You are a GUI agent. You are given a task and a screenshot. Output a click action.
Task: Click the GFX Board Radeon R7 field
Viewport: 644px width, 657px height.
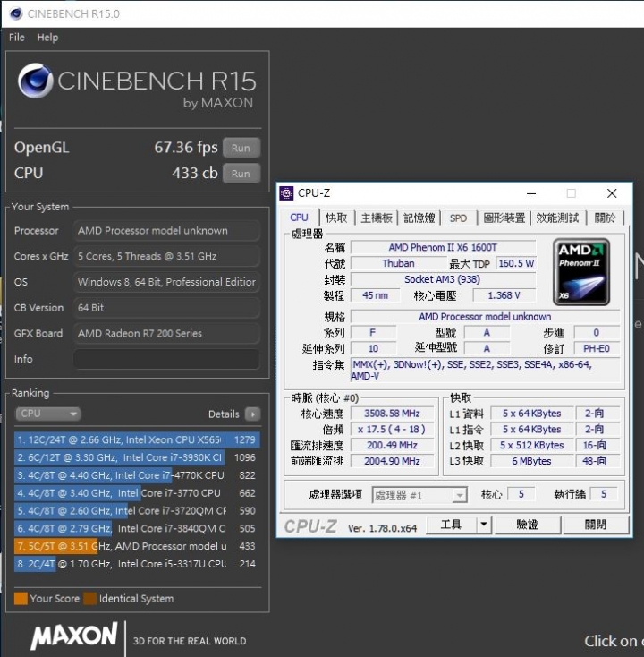pyautogui.click(x=166, y=333)
